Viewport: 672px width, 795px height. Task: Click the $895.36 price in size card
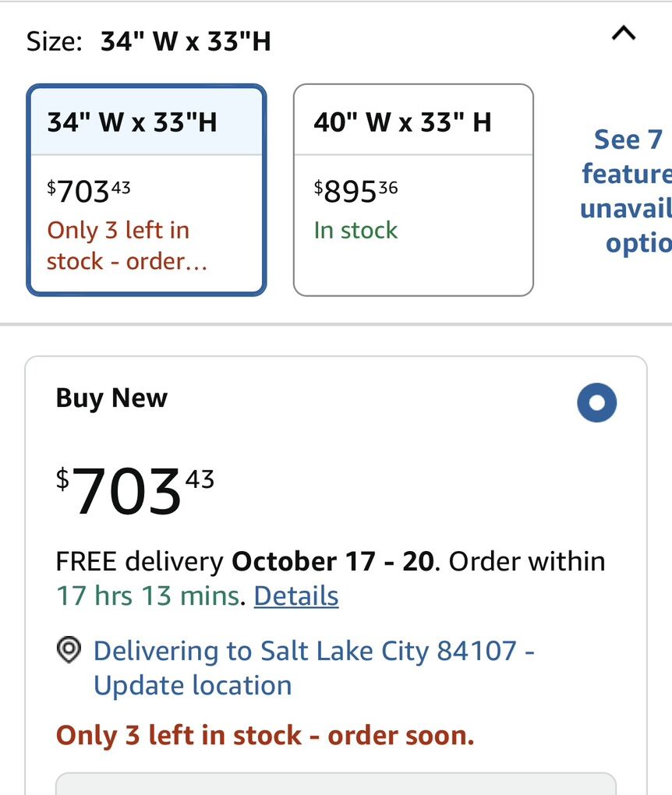pyautogui.click(x=355, y=191)
